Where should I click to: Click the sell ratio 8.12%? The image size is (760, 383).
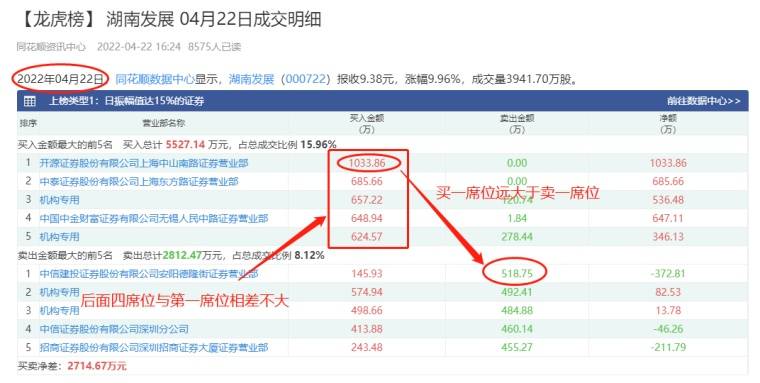pos(309,255)
